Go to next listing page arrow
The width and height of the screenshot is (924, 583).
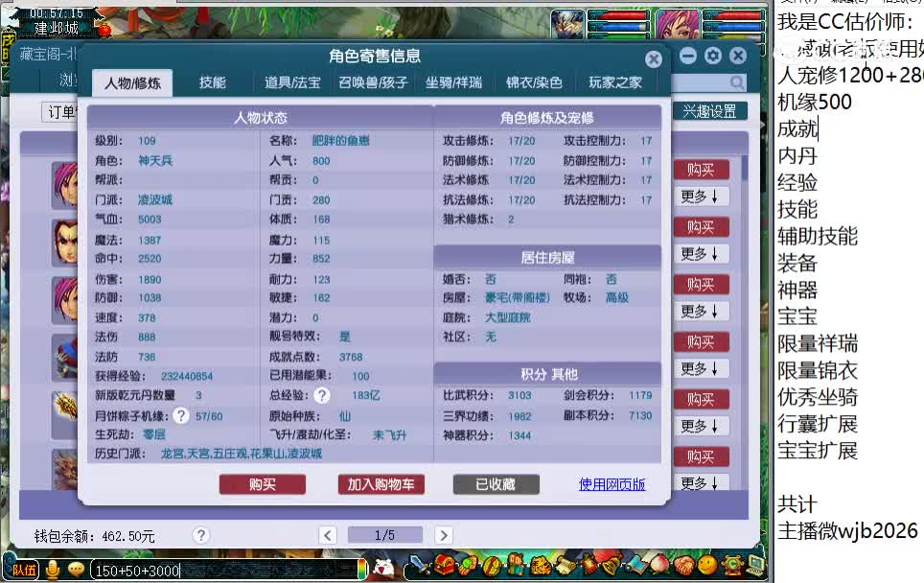444,535
